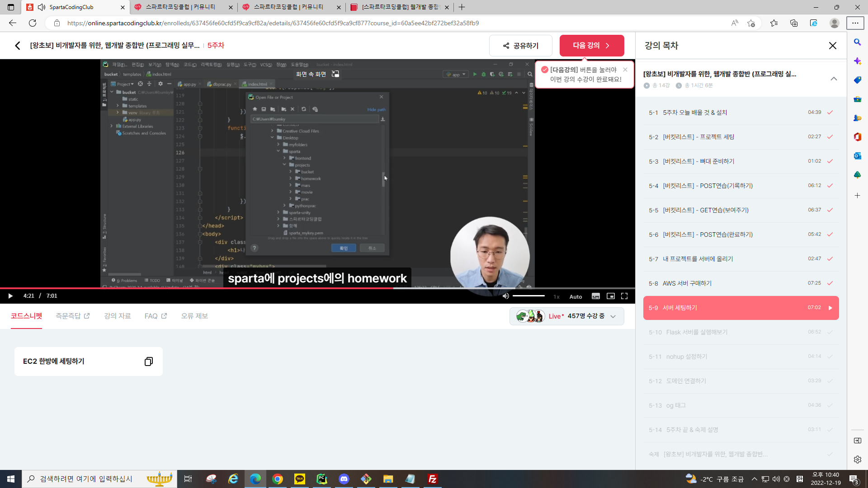The height and width of the screenshot is (488, 868).
Task: Open Discord from the taskbar
Action: 344,479
